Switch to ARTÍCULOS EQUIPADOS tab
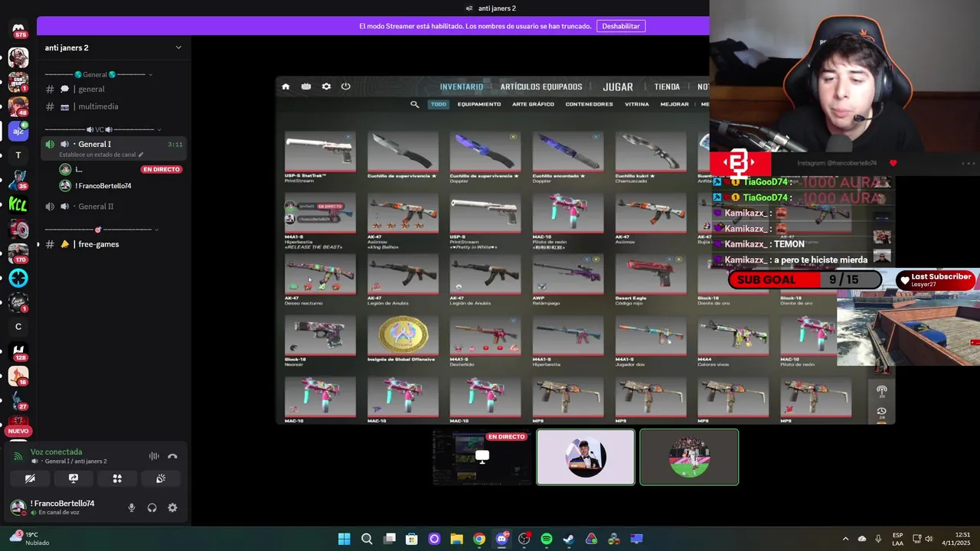 [541, 87]
